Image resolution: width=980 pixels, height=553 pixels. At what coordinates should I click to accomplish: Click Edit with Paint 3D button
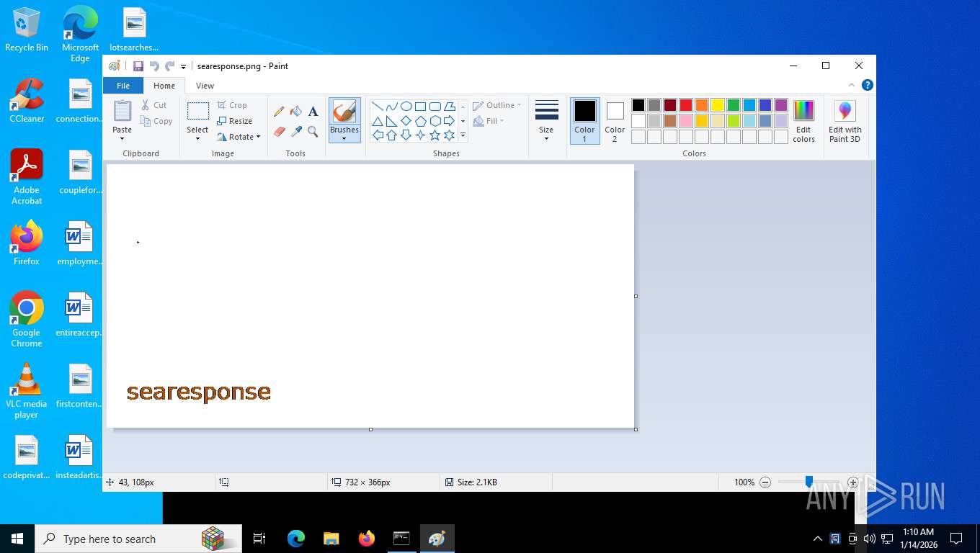[x=845, y=121]
